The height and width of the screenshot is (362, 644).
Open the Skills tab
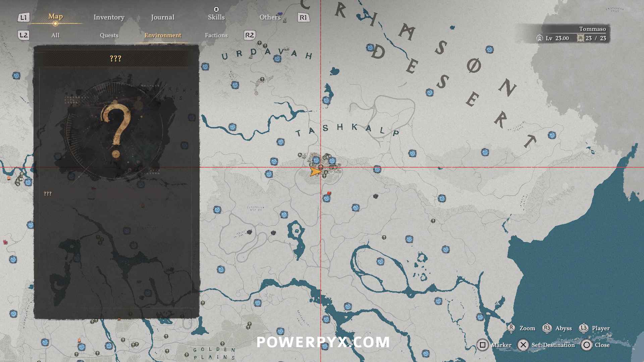coord(216,17)
